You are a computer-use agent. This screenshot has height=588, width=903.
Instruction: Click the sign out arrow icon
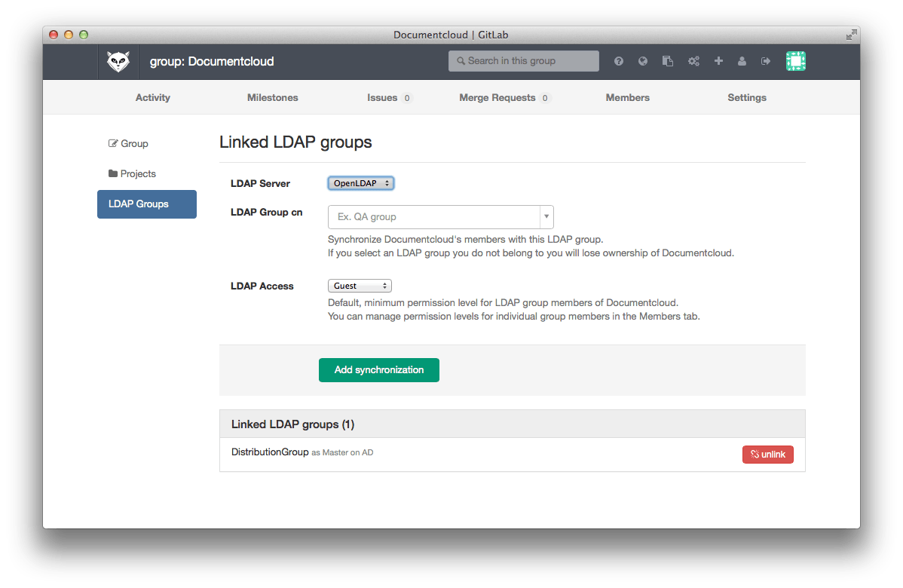coord(767,61)
